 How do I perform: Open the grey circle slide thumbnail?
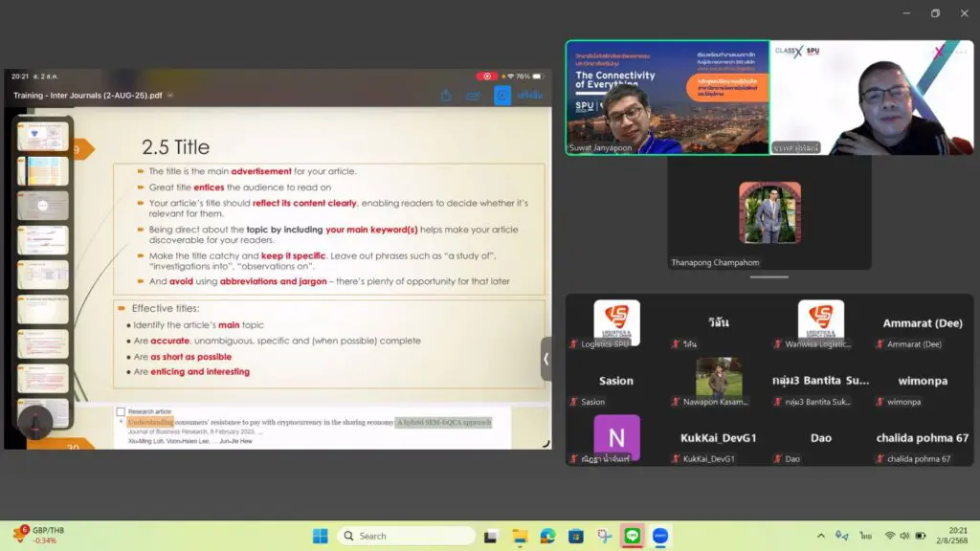[42, 206]
